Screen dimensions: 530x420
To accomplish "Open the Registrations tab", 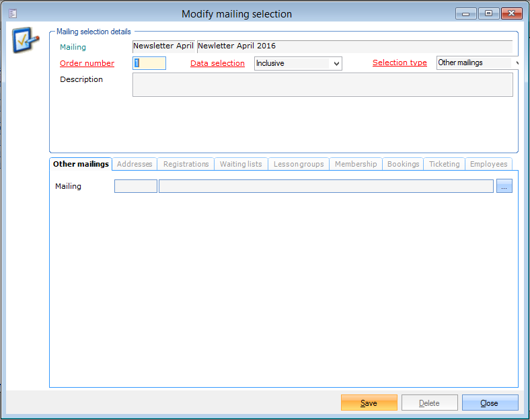I will (x=186, y=164).
